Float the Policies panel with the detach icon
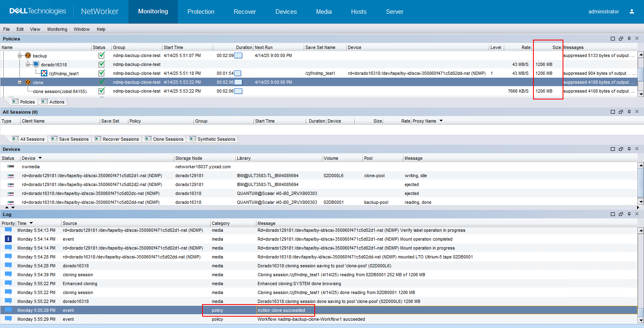Image resolution: width=644 pixels, height=328 pixels. click(621, 38)
